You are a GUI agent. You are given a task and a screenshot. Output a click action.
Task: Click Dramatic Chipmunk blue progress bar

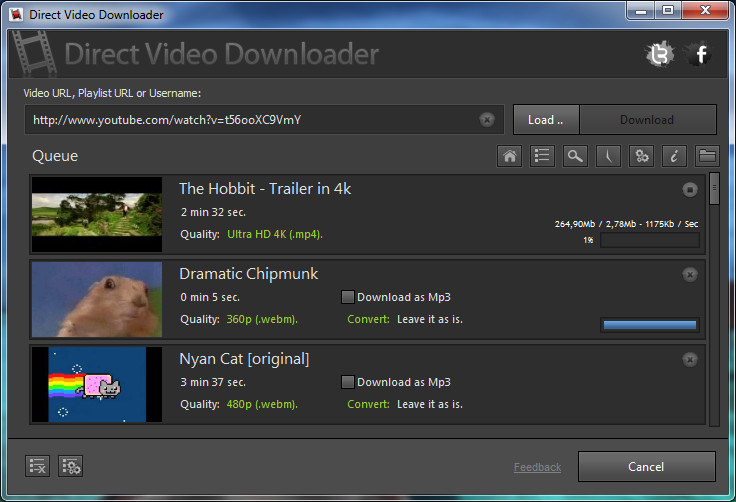pos(650,325)
